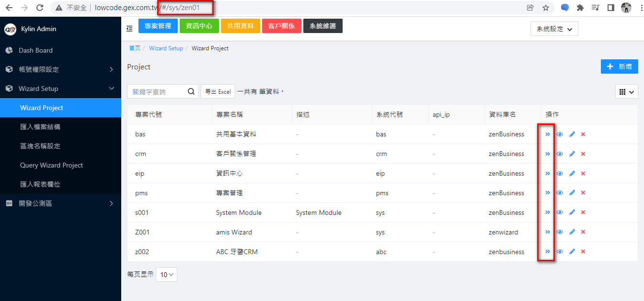View the pms project with the eye icon
Viewport: 644px width, 301px height.
point(560,193)
